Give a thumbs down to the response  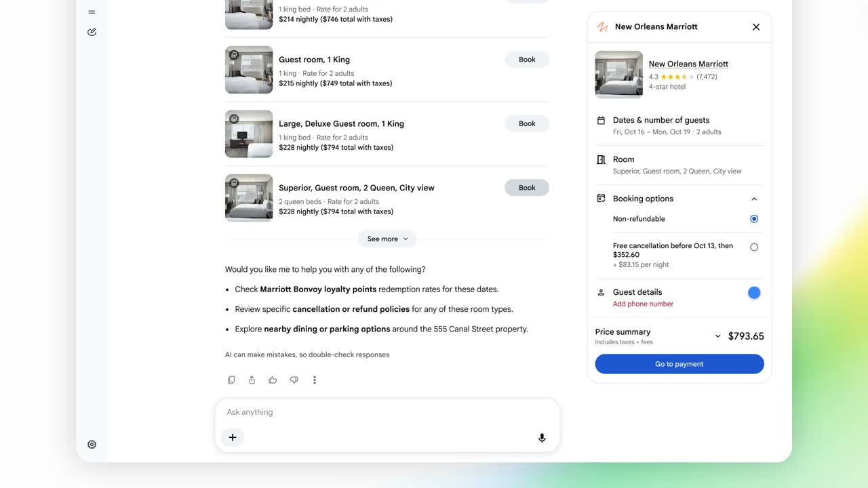click(x=294, y=380)
